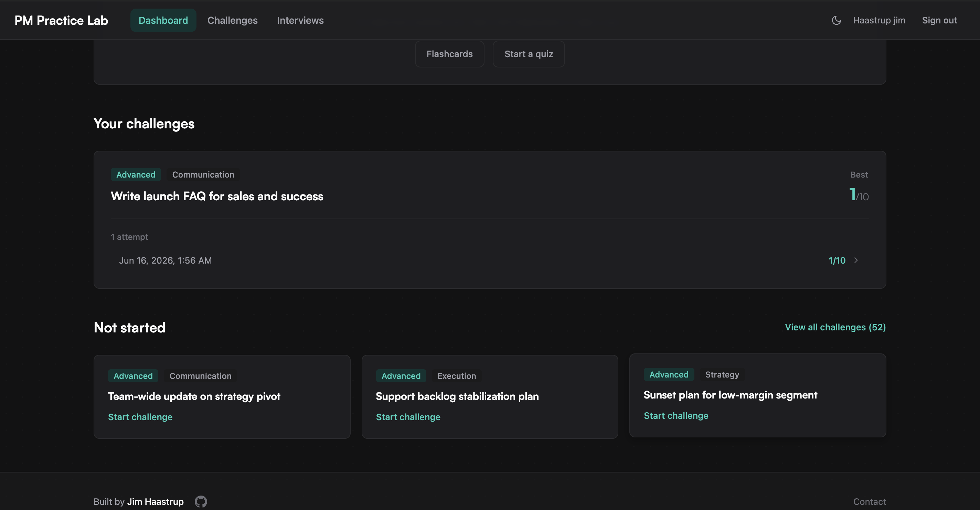The width and height of the screenshot is (980, 510).
Task: Sign out of the account
Action: [939, 20]
